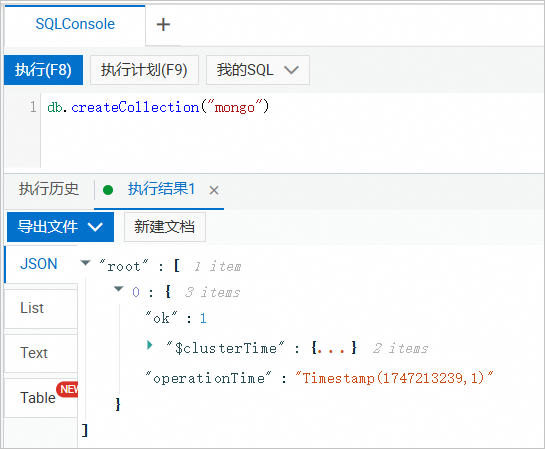545x449 pixels.
Task: Select the "ok" key in JSON result
Action: pos(161,318)
